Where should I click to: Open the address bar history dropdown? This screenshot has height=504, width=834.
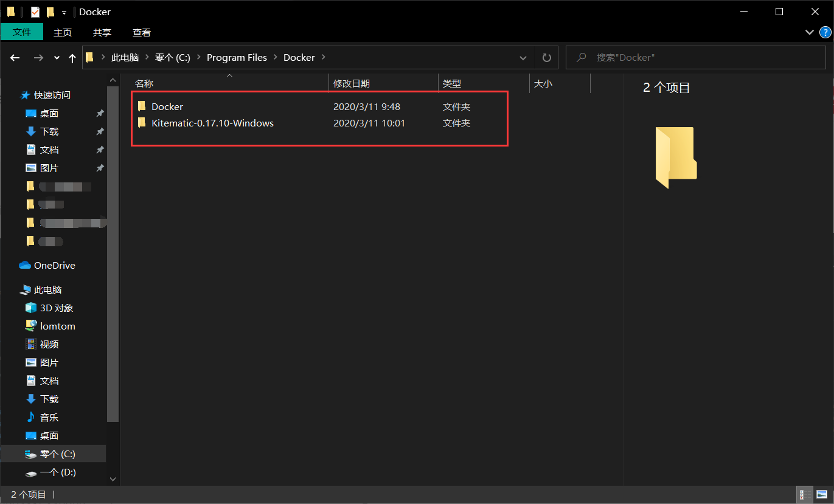[523, 58]
